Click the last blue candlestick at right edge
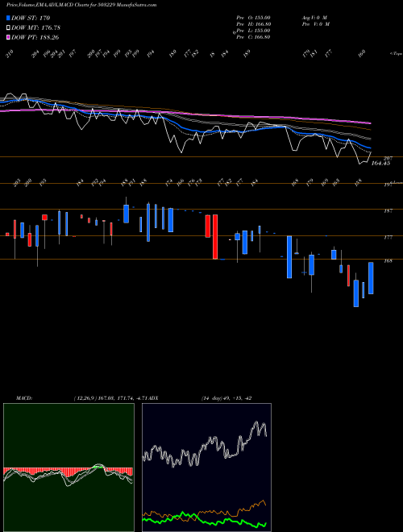403x532 pixels. [371, 278]
